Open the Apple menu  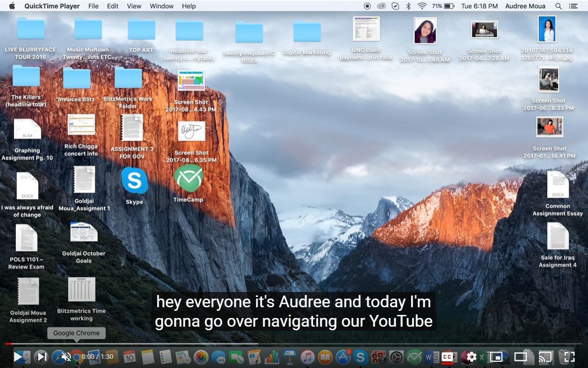click(x=12, y=6)
